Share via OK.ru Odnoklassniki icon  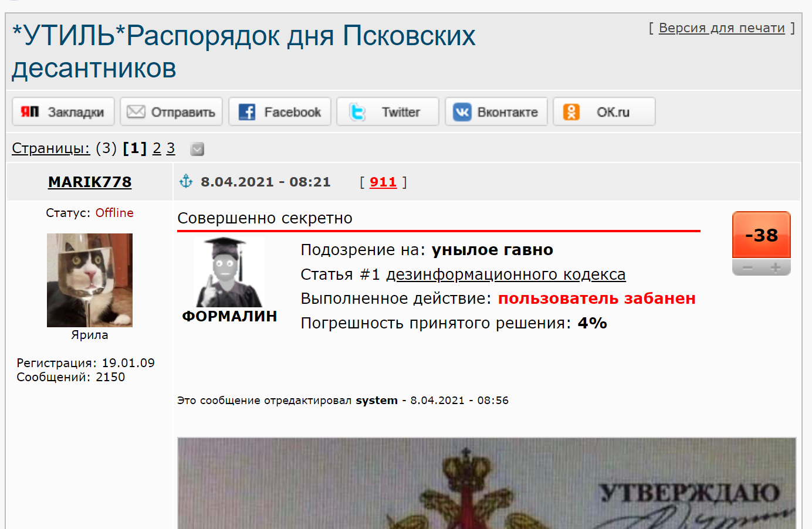tap(571, 112)
